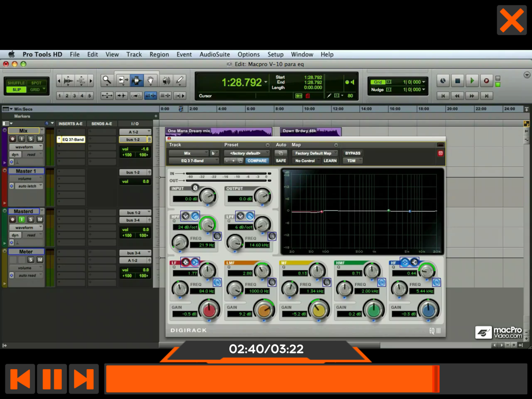532x399 pixels.
Task: Open the File menu
Action: [74, 54]
